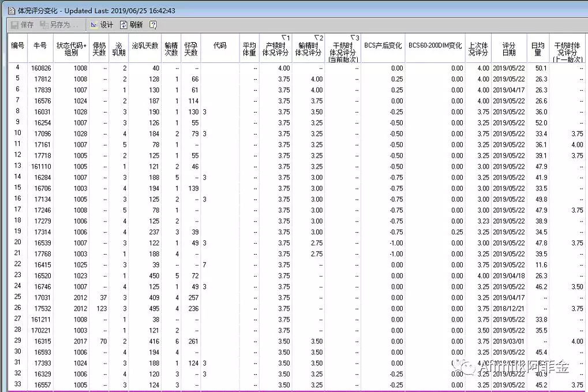
Task: Select cow number 16315 cell
Action: click(x=43, y=341)
